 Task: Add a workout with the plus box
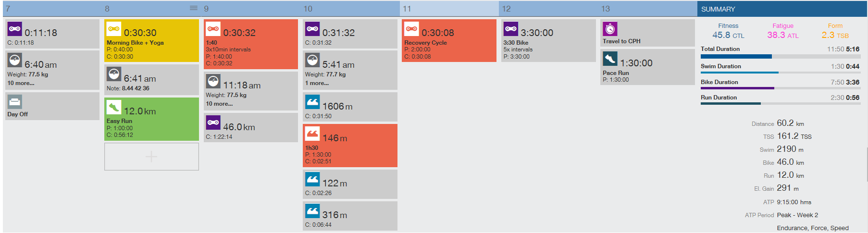(x=151, y=157)
